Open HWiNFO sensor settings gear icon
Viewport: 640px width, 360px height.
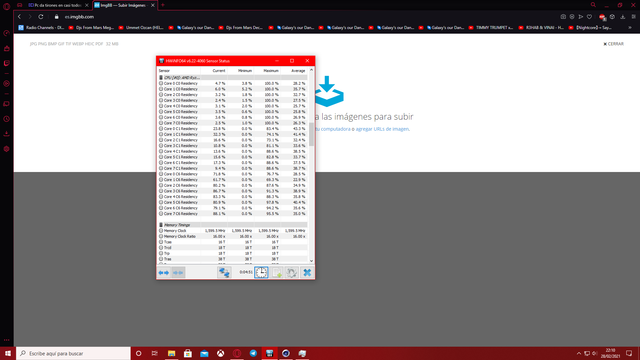click(291, 273)
